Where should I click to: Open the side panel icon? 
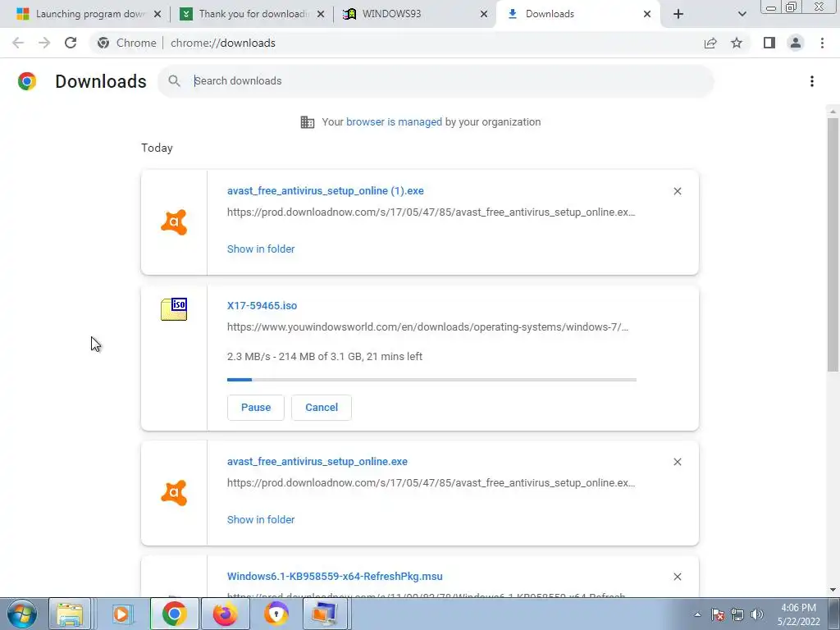click(769, 43)
